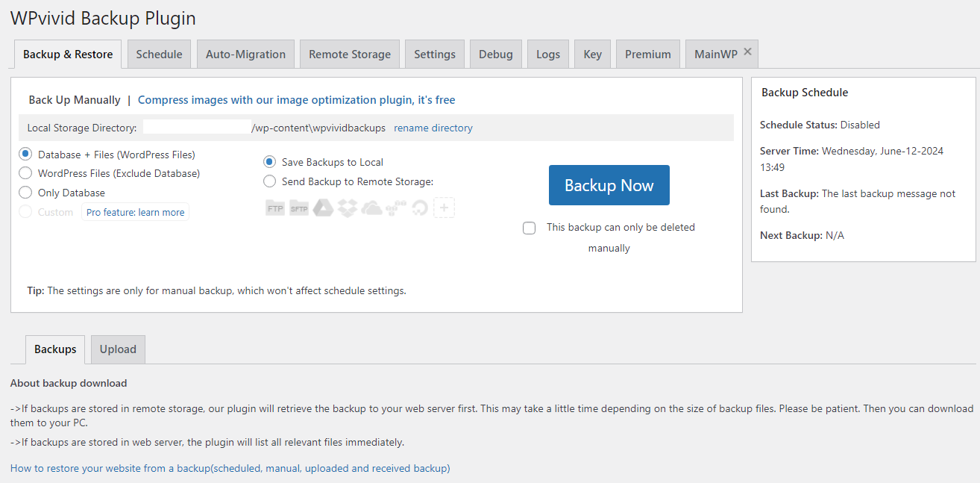
Task: Open the Premium tab
Action: (x=648, y=54)
